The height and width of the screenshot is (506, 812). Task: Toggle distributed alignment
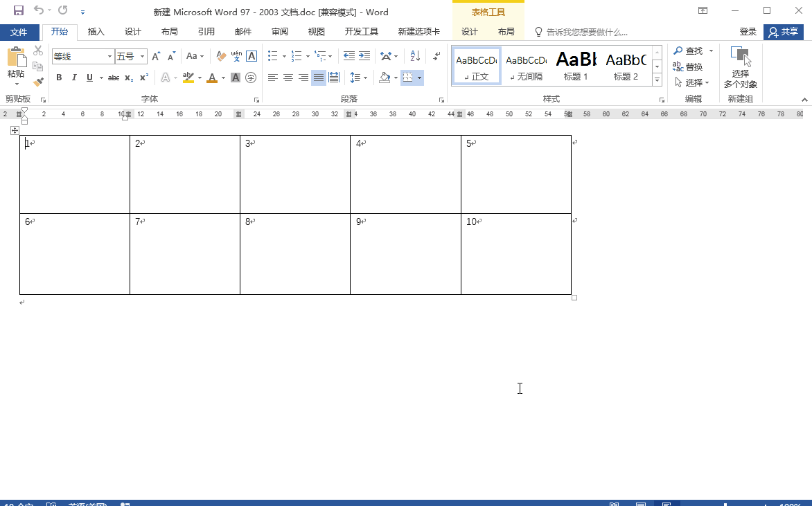point(334,78)
